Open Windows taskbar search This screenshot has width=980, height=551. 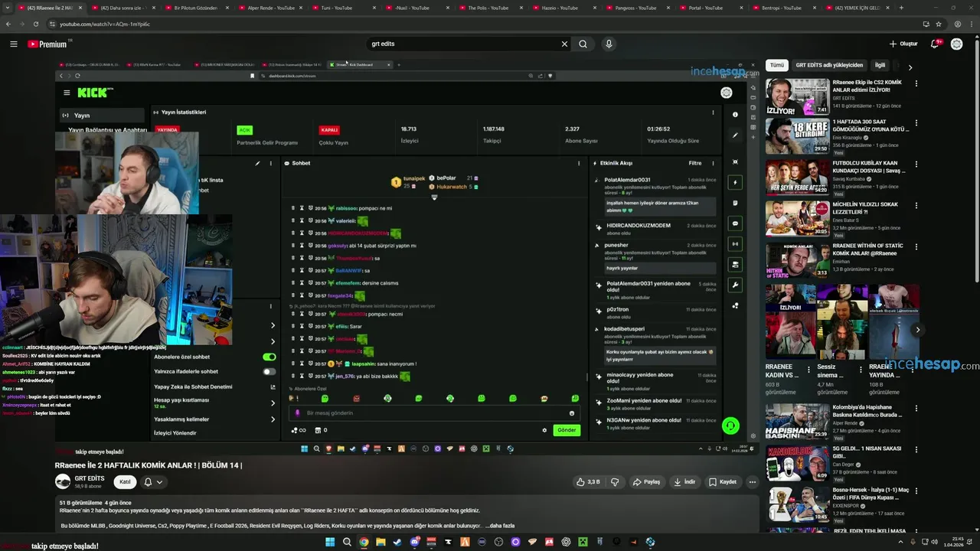pos(347,542)
